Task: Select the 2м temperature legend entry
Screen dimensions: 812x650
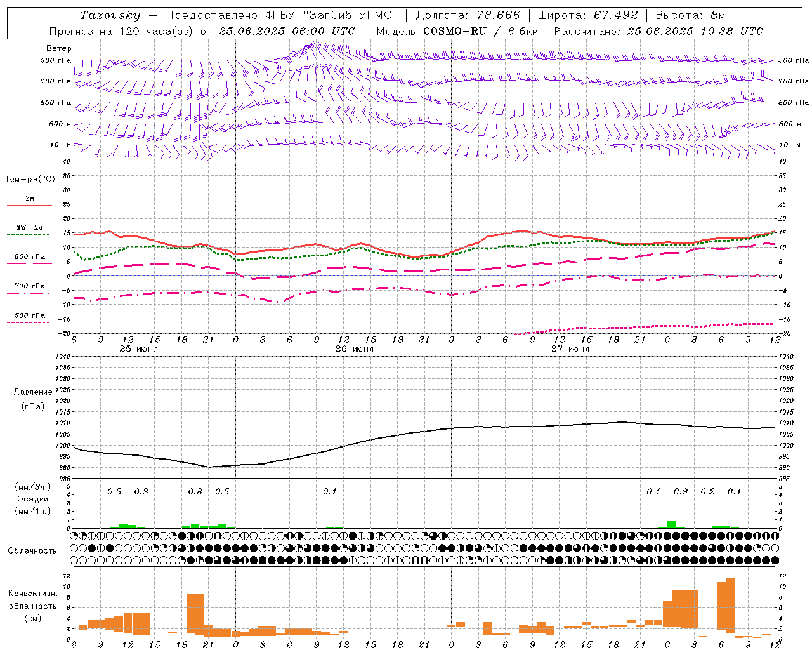Action: [30, 199]
